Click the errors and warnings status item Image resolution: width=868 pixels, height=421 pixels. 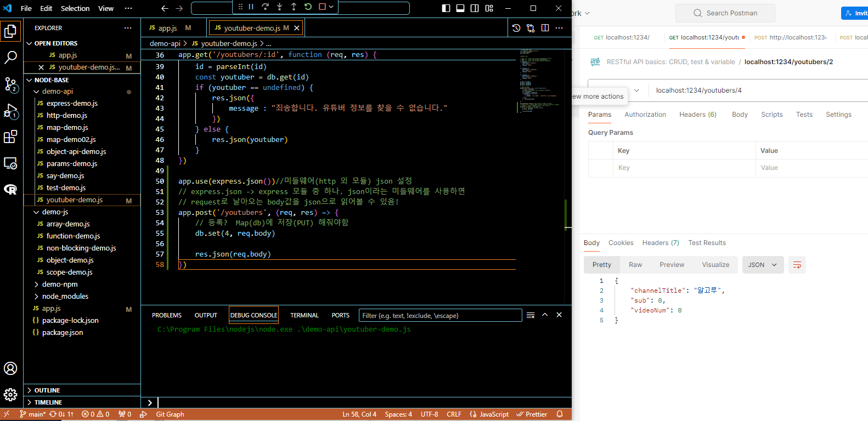(x=95, y=414)
